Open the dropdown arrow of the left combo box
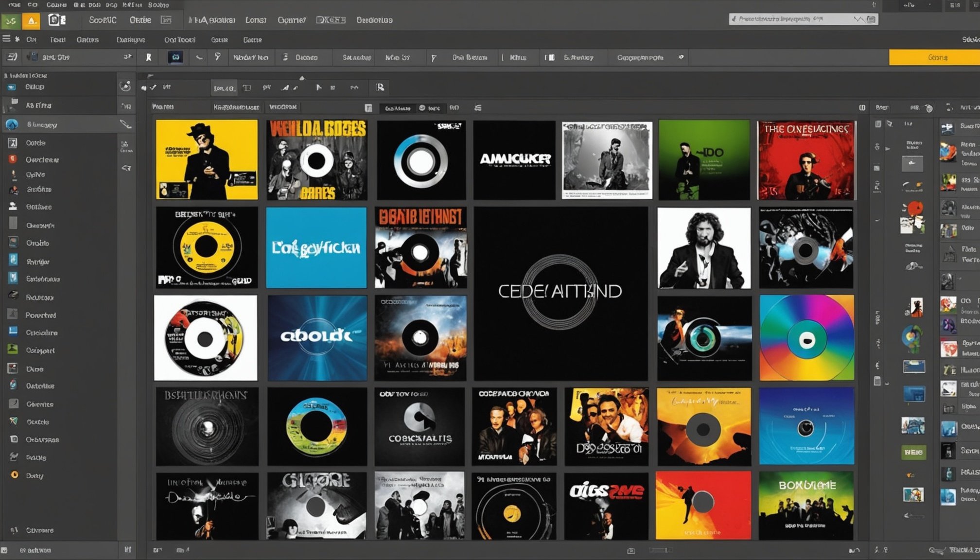Viewport: 980px width, 560px height. pos(127,57)
